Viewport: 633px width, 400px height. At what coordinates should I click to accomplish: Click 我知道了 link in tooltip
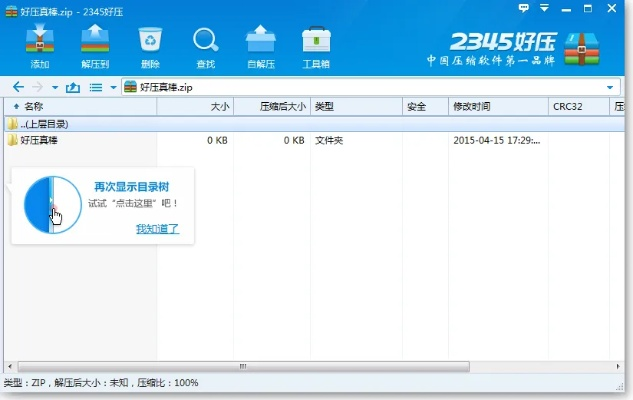click(x=157, y=229)
